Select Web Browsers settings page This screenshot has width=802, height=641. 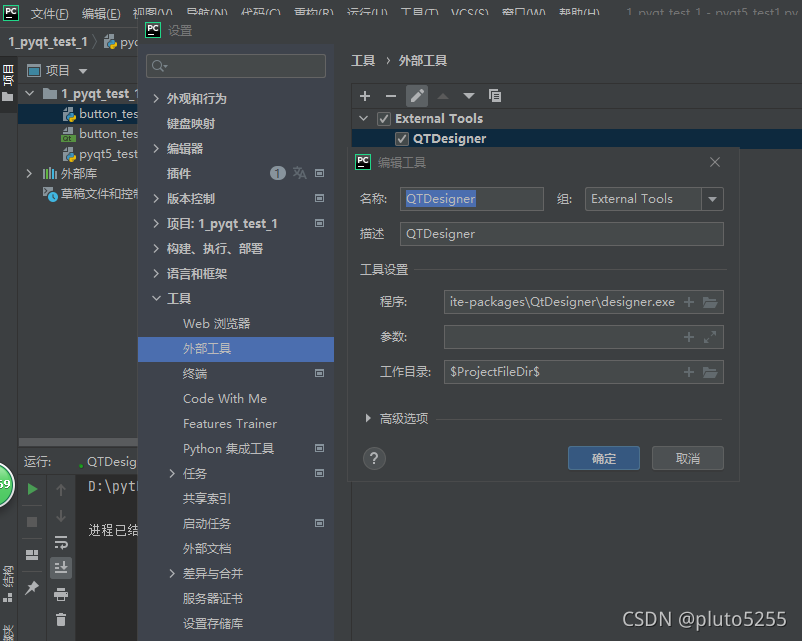point(216,323)
